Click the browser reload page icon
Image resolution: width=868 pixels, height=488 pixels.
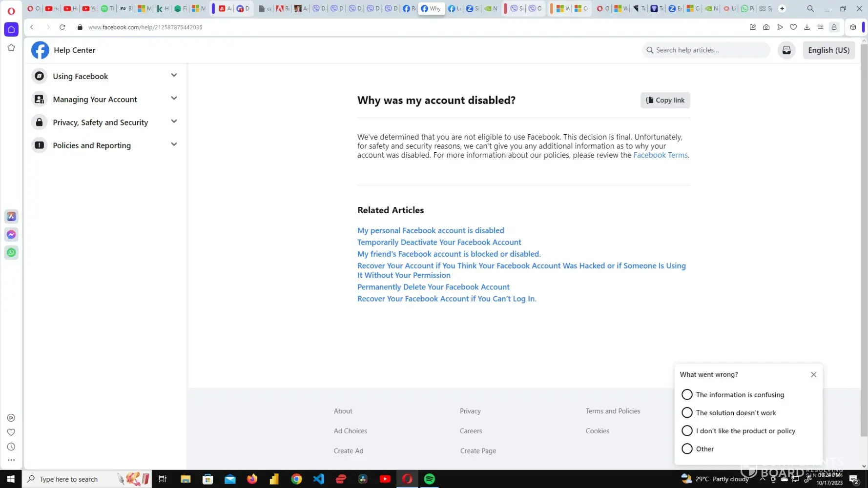[x=62, y=27]
